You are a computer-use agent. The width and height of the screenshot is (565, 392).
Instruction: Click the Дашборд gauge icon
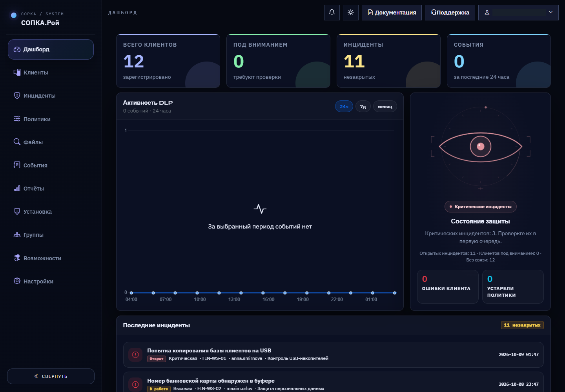coord(17,49)
